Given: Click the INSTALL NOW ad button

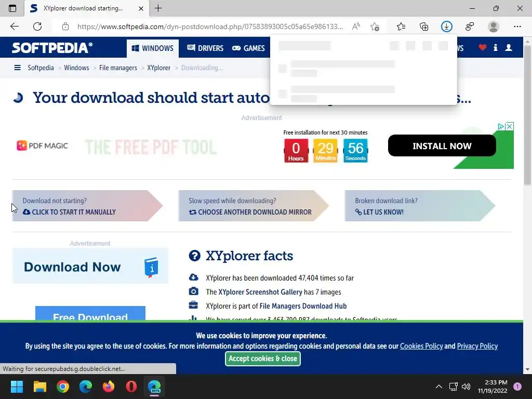Looking at the screenshot, I should point(442,145).
